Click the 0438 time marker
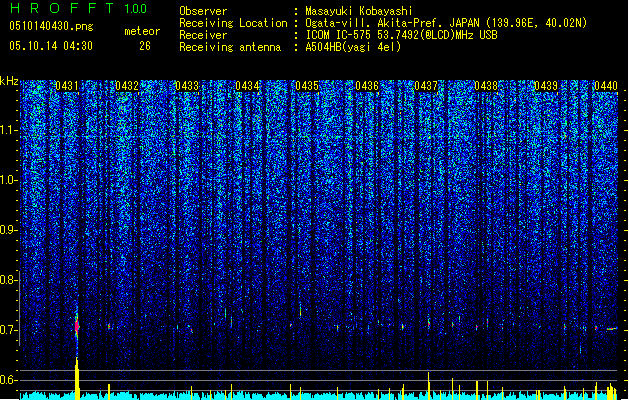This screenshot has width=629, height=400. [x=486, y=86]
